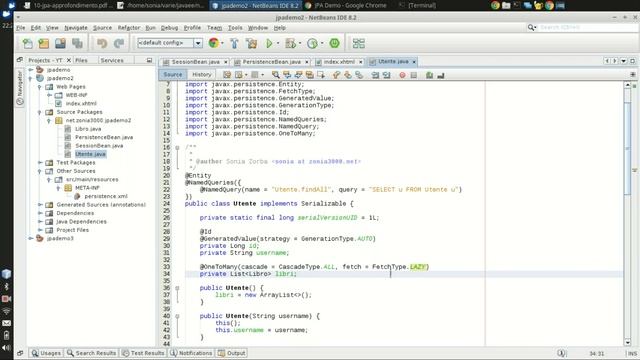This screenshot has width=640, height=360.
Task: Click the Uncomment code icon
Action: [x=441, y=75]
